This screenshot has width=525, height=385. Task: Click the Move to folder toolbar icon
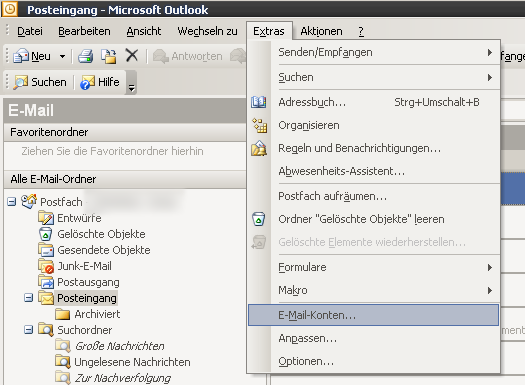pyautogui.click(x=109, y=56)
